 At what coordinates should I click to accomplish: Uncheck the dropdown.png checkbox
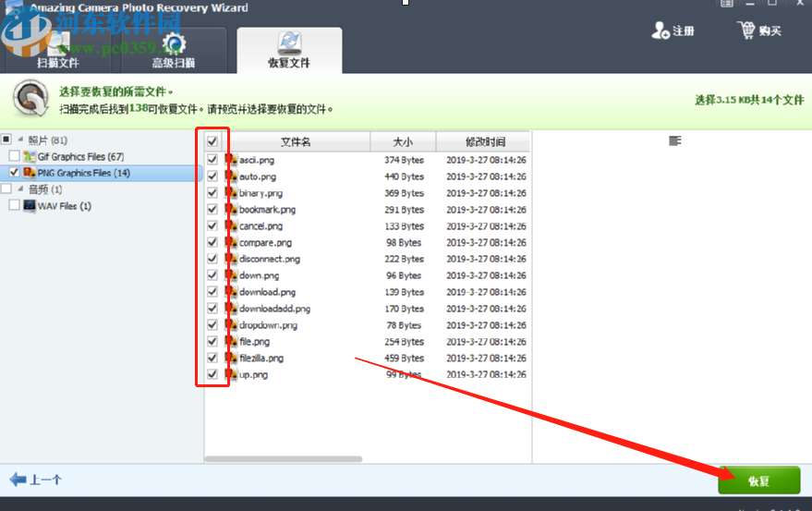(x=212, y=325)
